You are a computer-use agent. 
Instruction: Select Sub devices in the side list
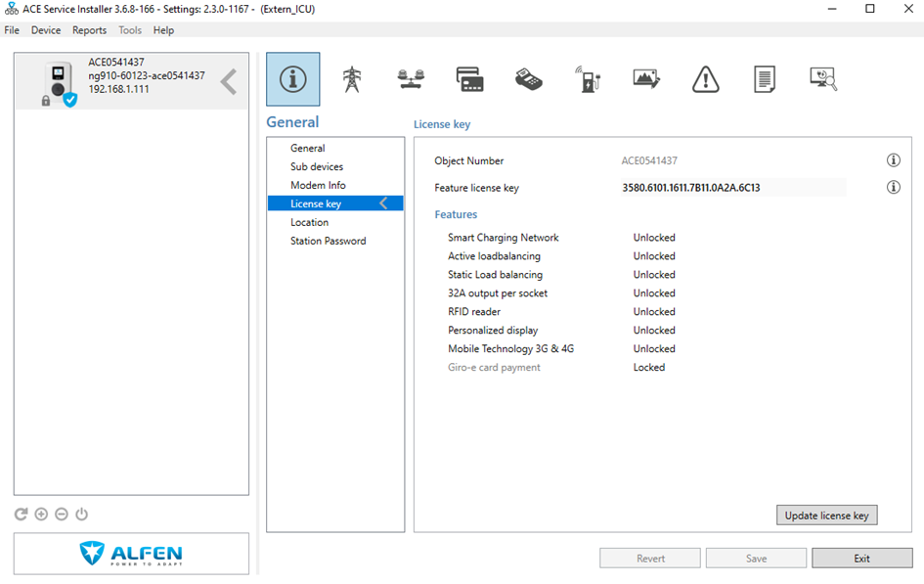pos(317,166)
